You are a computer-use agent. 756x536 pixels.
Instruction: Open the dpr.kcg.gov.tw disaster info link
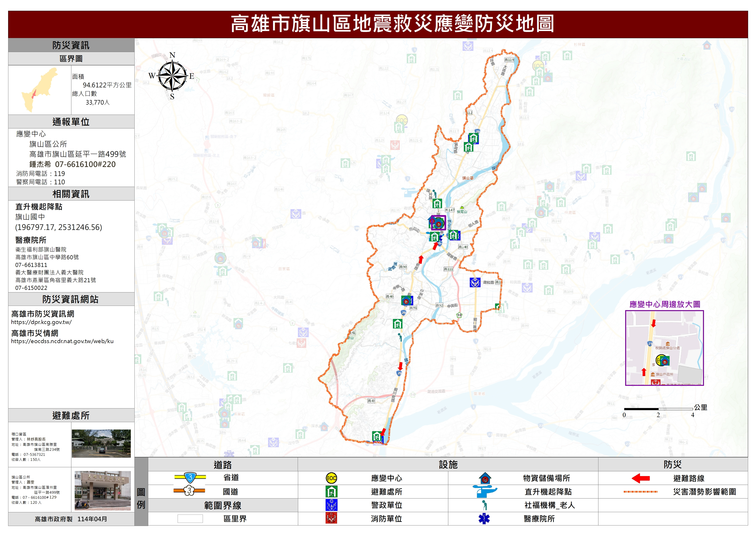click(x=41, y=322)
